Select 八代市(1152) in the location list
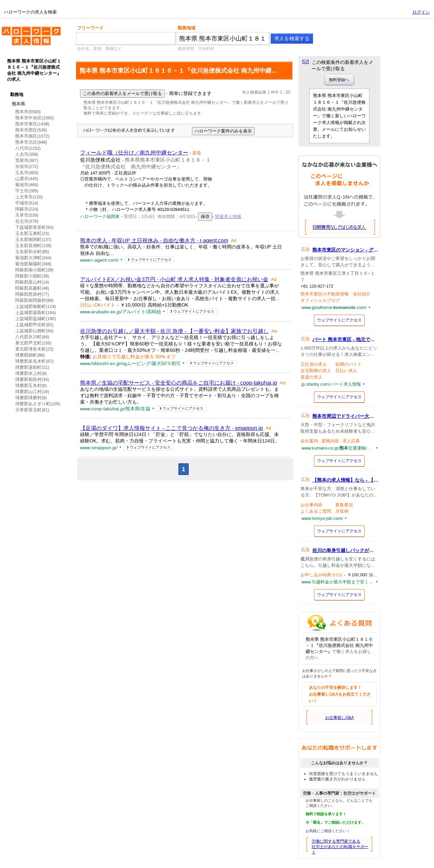 [28, 148]
